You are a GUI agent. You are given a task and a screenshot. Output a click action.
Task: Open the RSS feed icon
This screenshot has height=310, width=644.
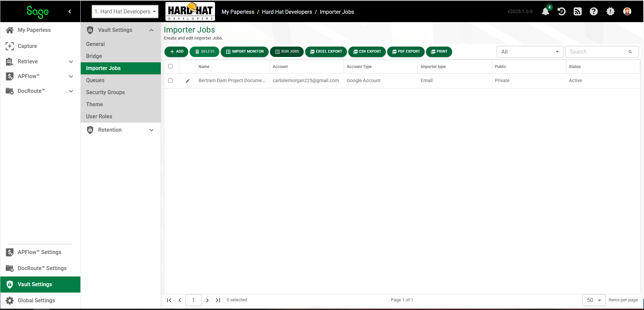pyautogui.click(x=578, y=12)
